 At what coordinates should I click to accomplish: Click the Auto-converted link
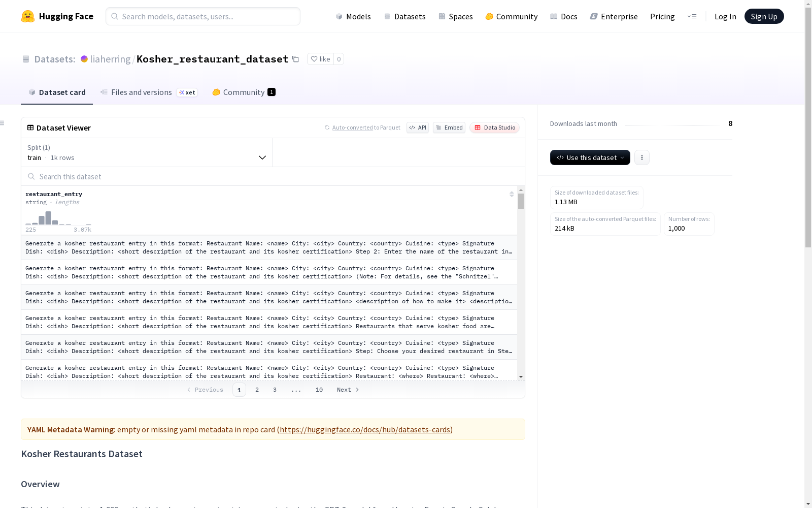pyautogui.click(x=352, y=128)
